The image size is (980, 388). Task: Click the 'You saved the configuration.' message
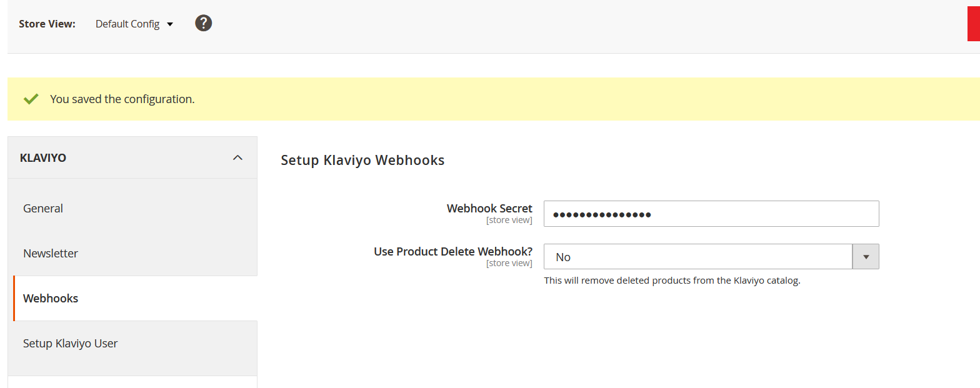[x=122, y=99]
